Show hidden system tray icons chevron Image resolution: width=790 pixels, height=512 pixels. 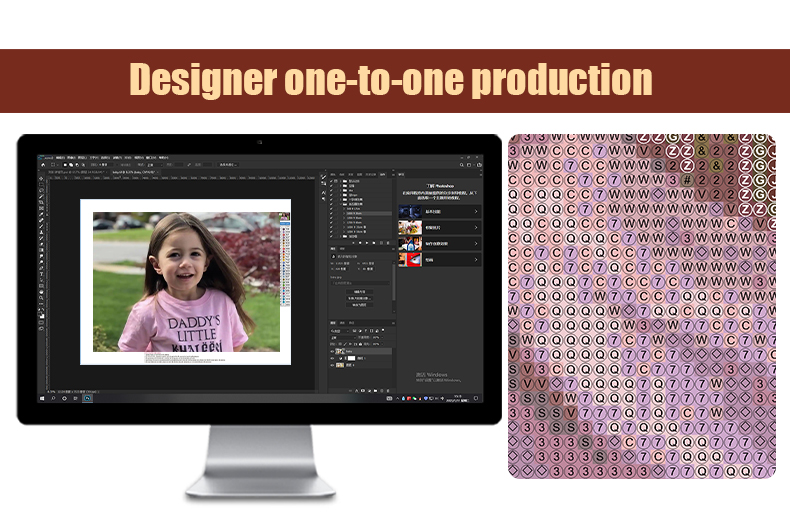coord(398,398)
